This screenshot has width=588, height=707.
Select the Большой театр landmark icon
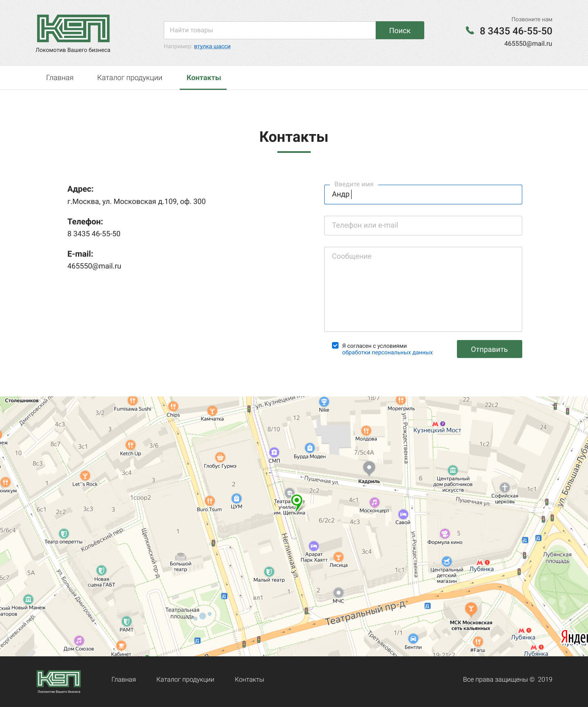180,556
